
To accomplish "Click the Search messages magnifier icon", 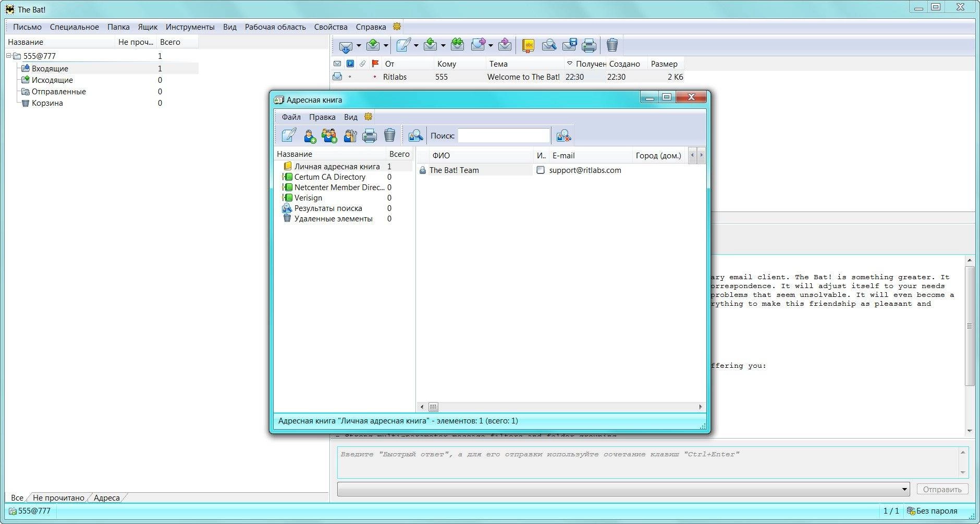I will pyautogui.click(x=549, y=46).
